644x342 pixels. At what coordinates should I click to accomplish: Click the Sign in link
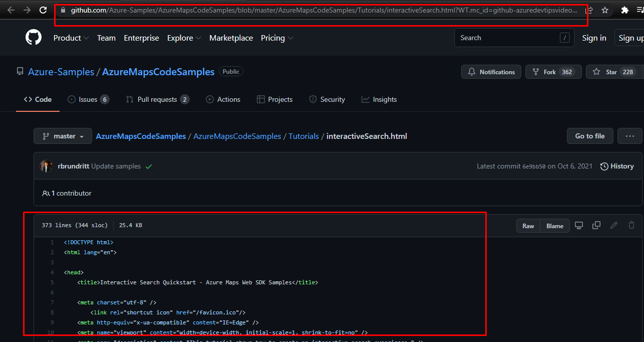click(x=594, y=38)
